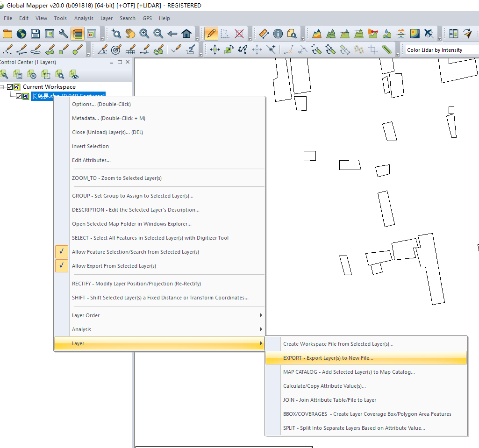Click the airplane fly-through icon
Viewport: 479px width, 448px height.
point(429,34)
